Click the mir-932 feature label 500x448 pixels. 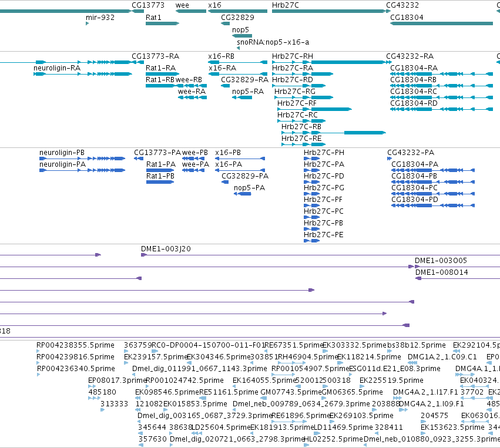coord(100,18)
